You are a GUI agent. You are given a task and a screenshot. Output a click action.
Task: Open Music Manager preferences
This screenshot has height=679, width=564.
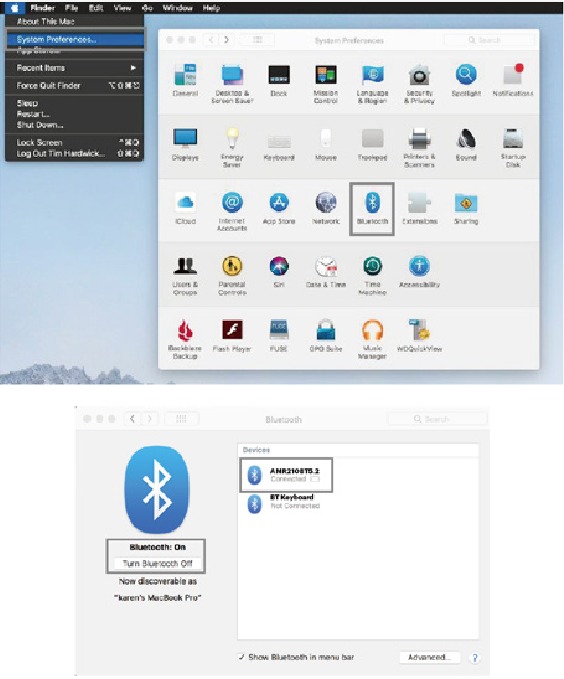click(x=373, y=340)
